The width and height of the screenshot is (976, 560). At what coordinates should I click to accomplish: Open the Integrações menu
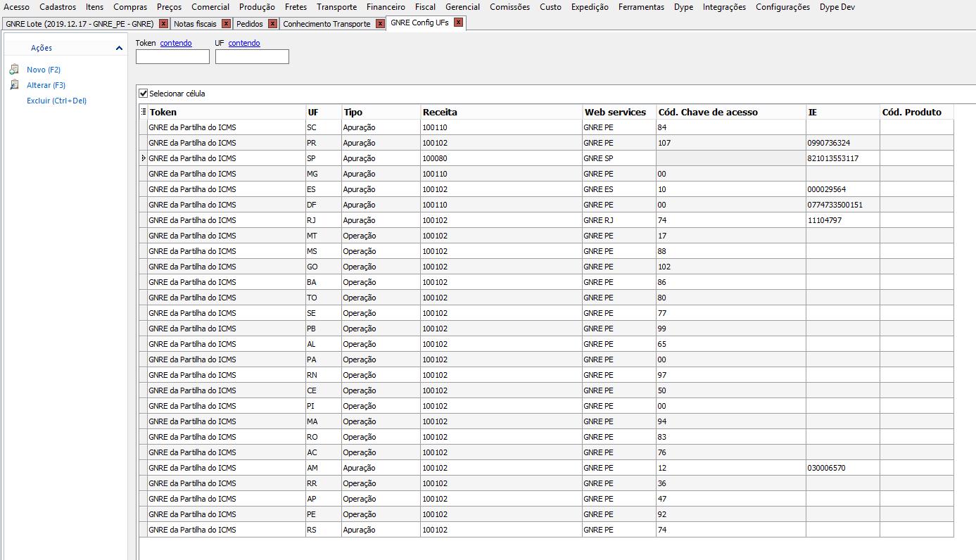(724, 7)
